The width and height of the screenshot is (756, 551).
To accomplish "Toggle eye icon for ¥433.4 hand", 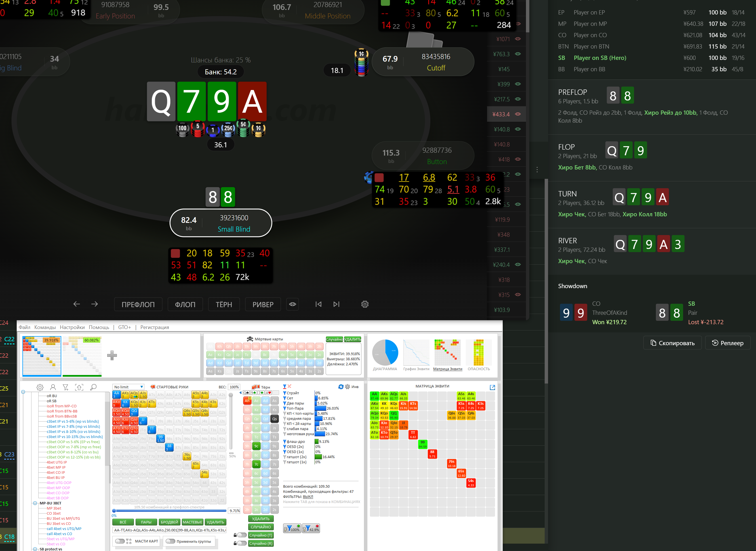I will click(518, 114).
